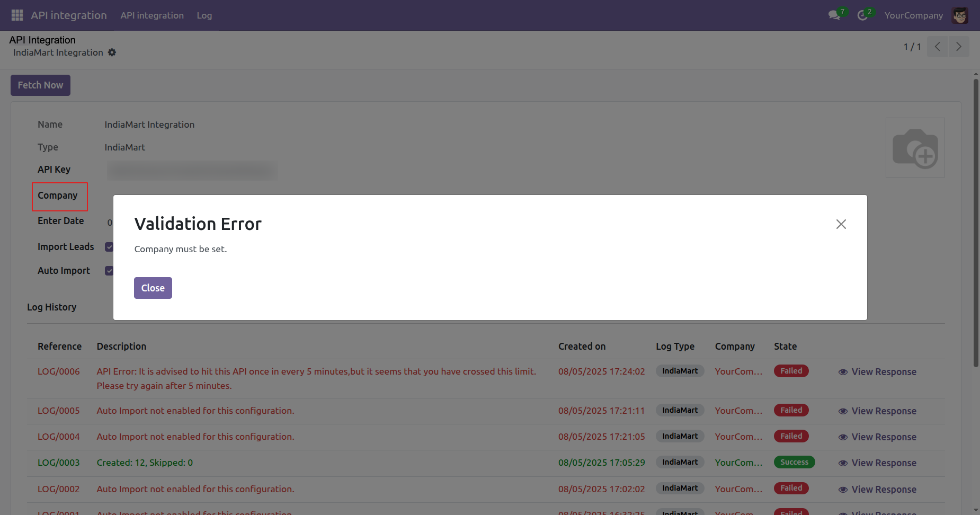Toggle the Import Leads checkbox

pos(109,247)
